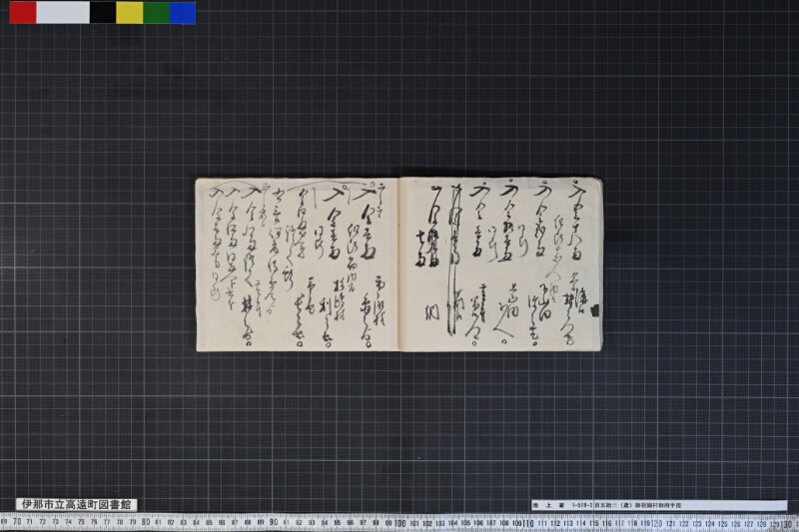The image size is (799, 532).
Task: Click the right page of the manuscript
Action: pos(500,264)
